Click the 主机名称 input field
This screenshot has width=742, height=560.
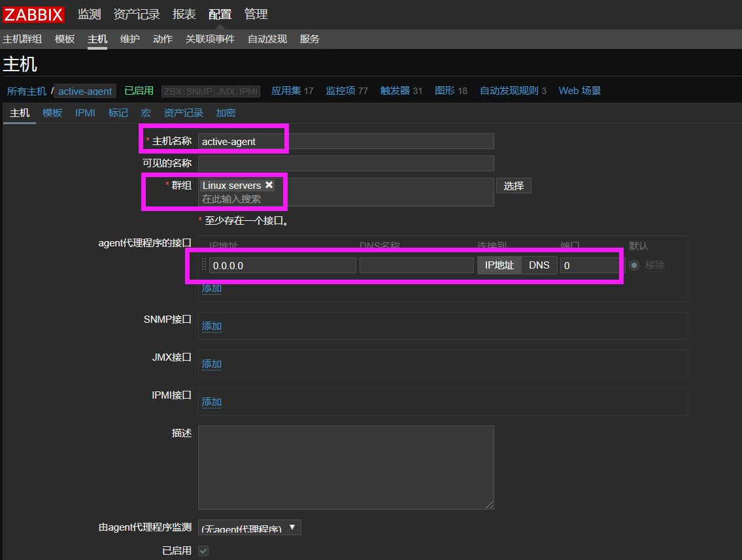tap(346, 141)
